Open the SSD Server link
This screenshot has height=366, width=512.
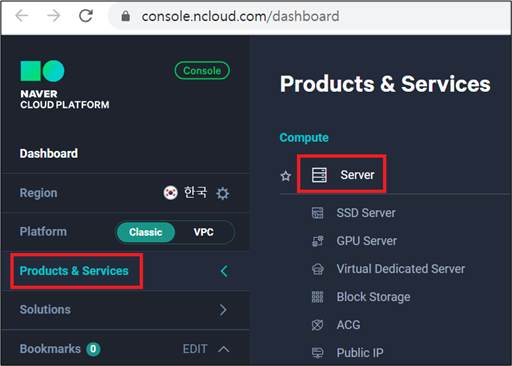click(366, 213)
